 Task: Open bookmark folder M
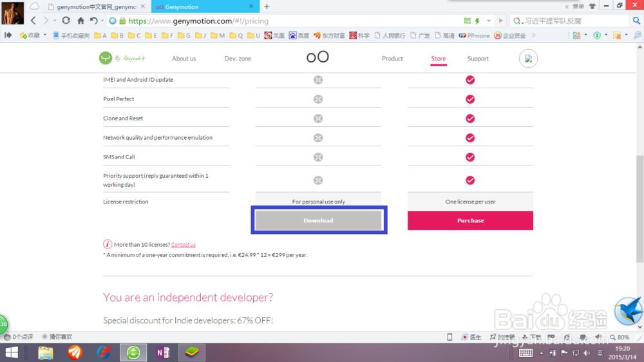tap(218, 35)
